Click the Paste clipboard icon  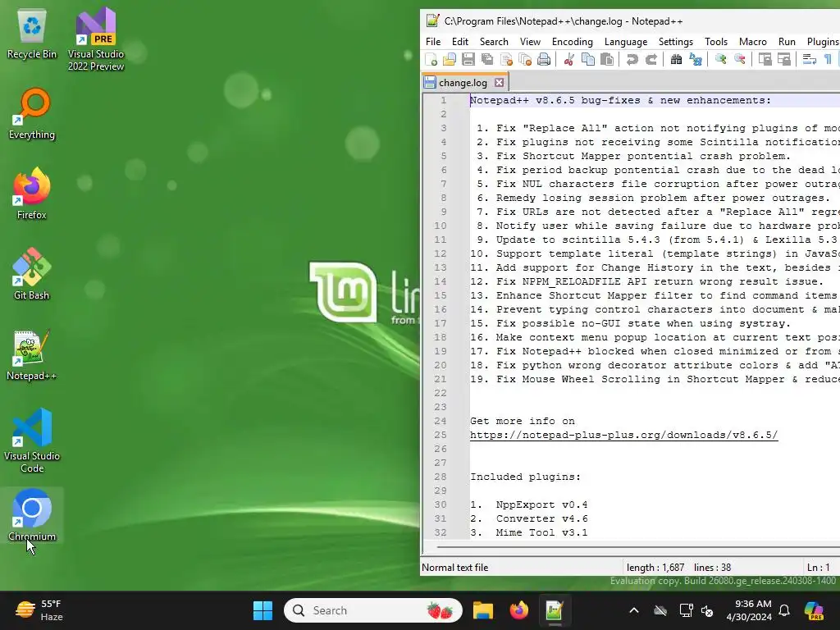[x=607, y=59]
